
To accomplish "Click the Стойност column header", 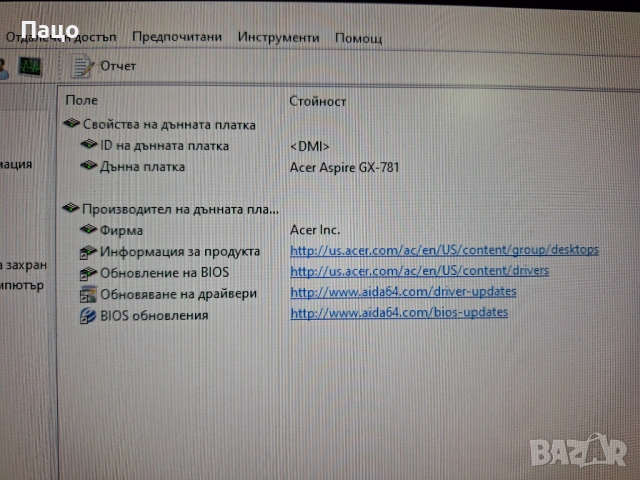I will [x=318, y=101].
